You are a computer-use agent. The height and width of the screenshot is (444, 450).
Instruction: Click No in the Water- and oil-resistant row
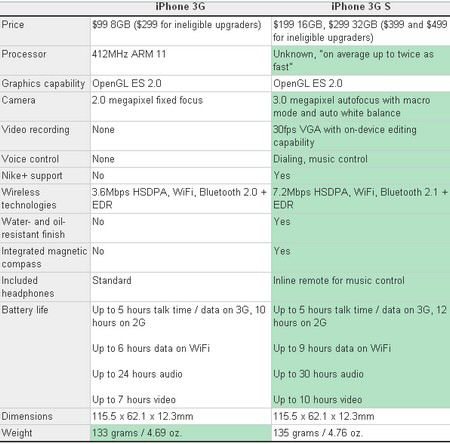(x=98, y=222)
